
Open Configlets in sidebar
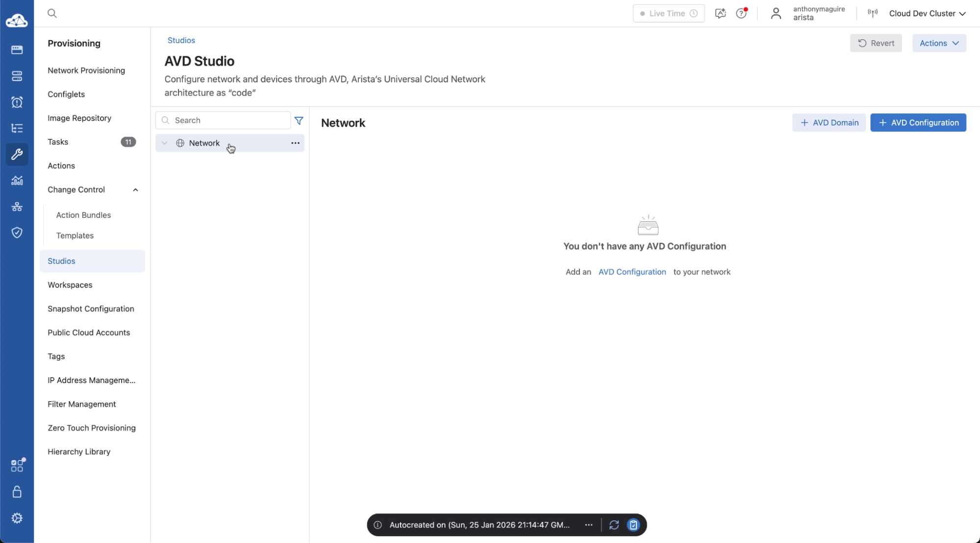click(66, 94)
